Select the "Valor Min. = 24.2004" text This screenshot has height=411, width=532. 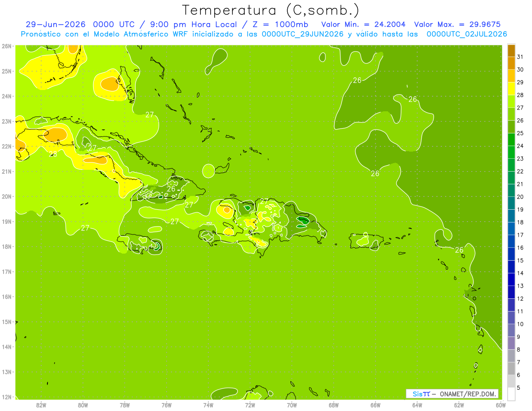click(363, 24)
